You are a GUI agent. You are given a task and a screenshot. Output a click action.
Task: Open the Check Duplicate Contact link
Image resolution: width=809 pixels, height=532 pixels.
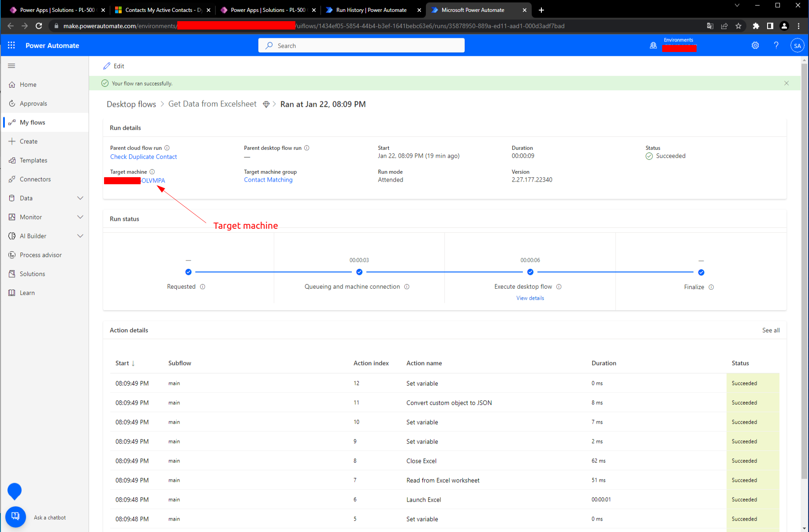click(x=143, y=157)
